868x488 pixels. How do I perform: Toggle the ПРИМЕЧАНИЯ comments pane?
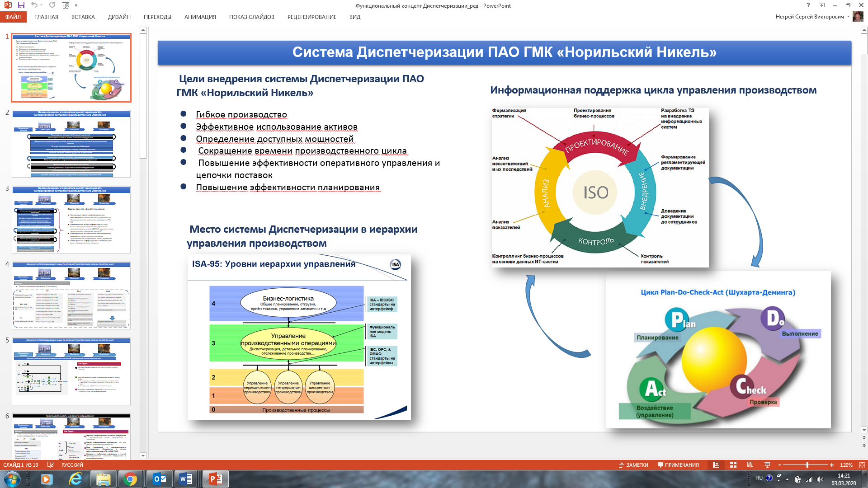click(x=678, y=465)
